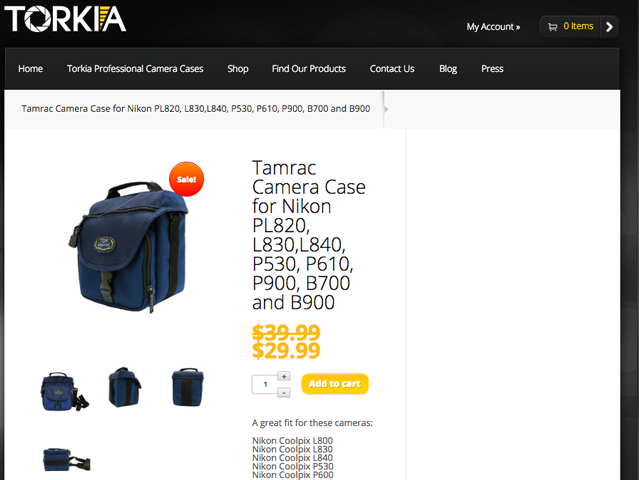Click the Torkia logo
This screenshot has width=640, height=480.
[x=65, y=19]
